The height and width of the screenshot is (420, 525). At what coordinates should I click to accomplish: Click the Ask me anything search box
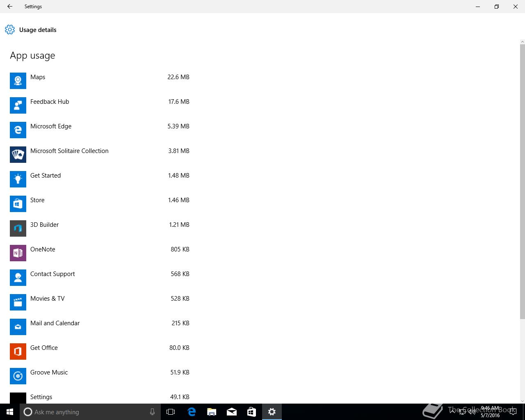tap(90, 412)
